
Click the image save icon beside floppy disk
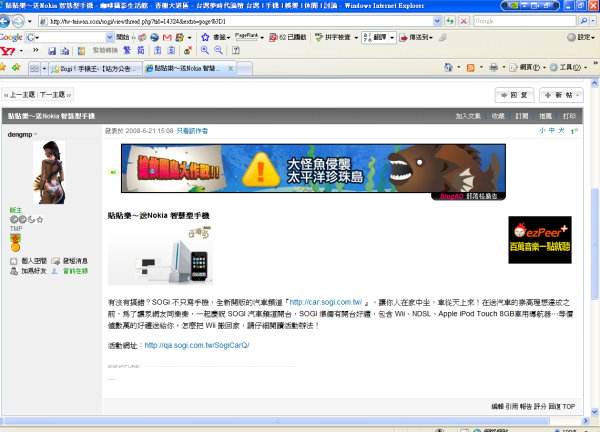(x=65, y=51)
